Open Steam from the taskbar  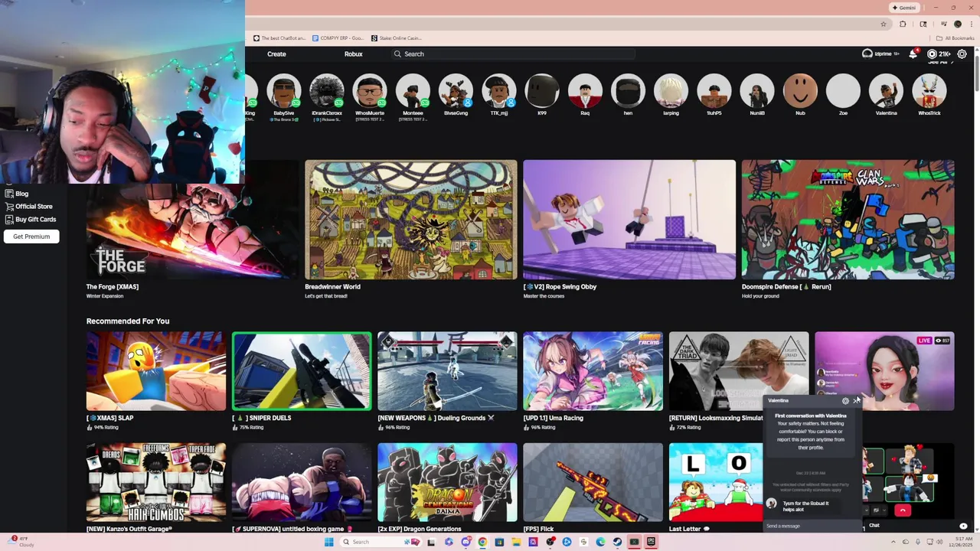tap(617, 542)
